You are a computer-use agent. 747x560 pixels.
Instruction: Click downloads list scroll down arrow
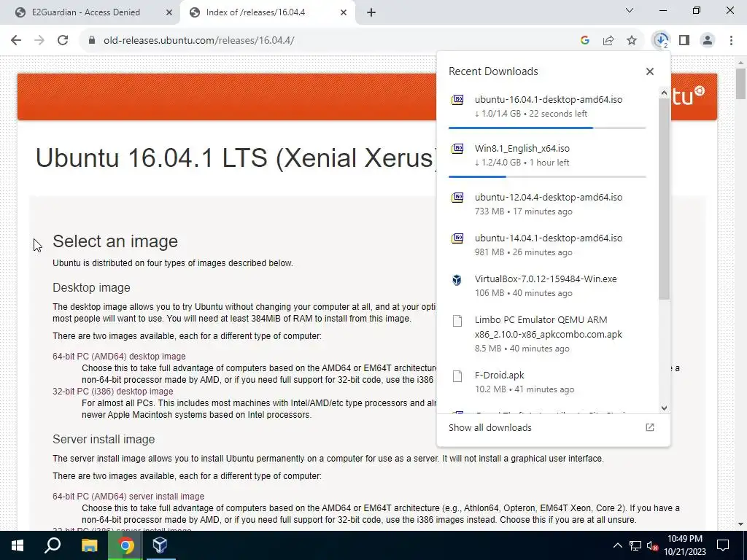coord(664,408)
